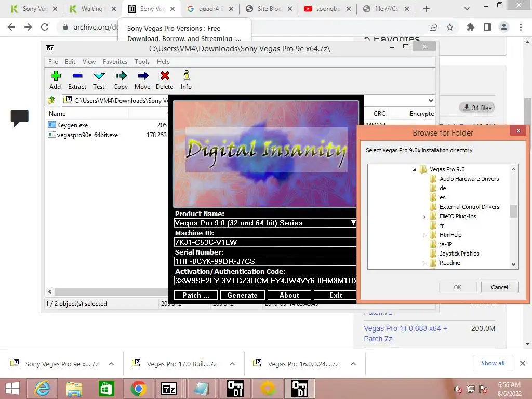Collapse the Vegas Pro 9.0 folder tree node
The height and width of the screenshot is (399, 532).
pos(414,170)
